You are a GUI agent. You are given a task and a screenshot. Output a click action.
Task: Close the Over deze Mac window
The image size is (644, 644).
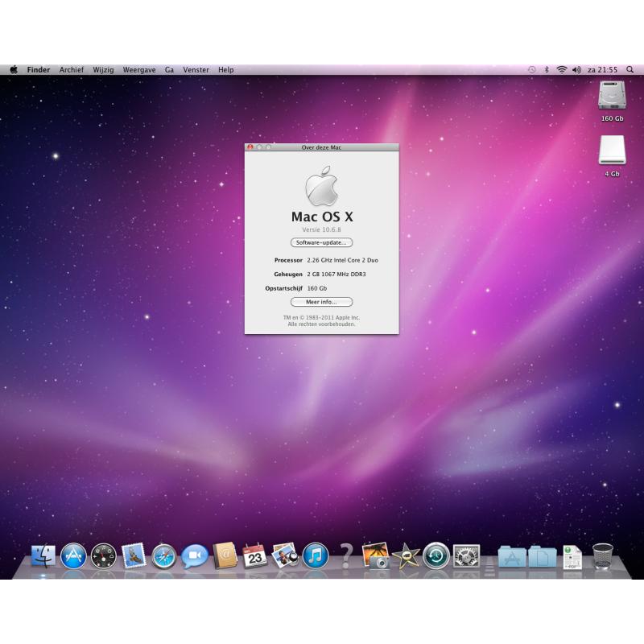pos(250,147)
